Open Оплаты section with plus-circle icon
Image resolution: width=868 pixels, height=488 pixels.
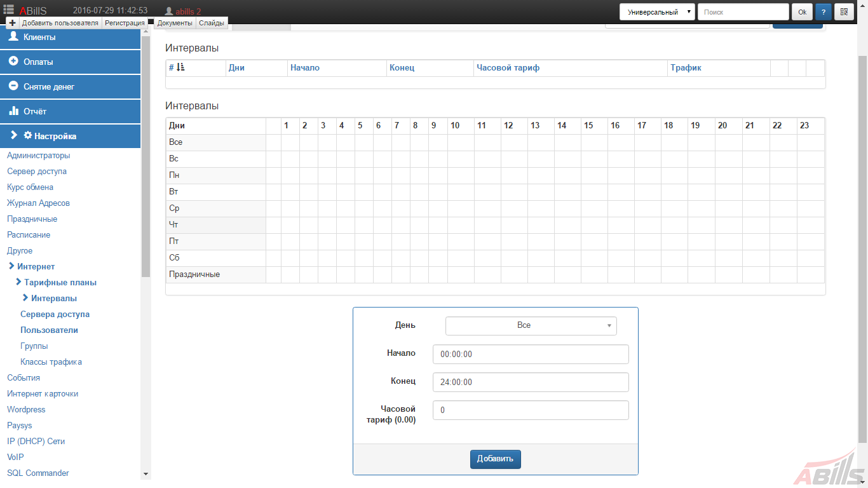(x=13, y=62)
